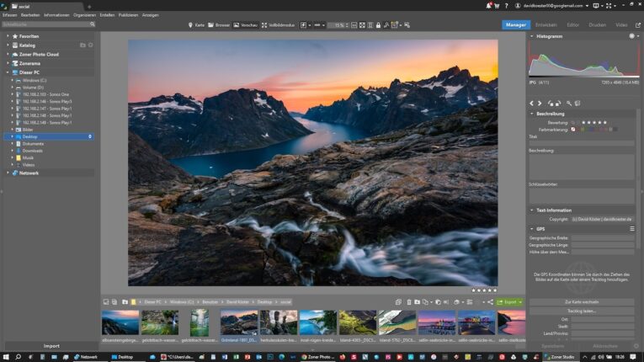Viewport: 644px width, 362px height.
Task: Collapse the Beschreibung section
Action: [532, 114]
